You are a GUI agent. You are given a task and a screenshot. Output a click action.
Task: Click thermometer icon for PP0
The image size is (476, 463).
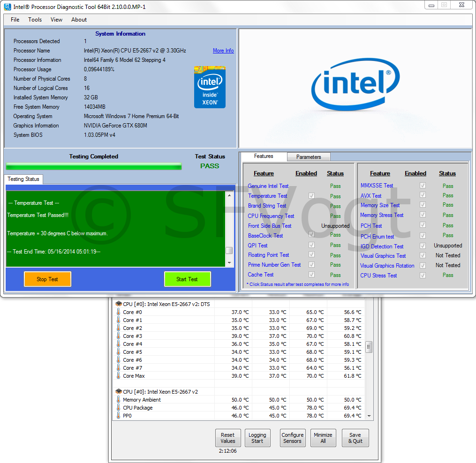(118, 415)
